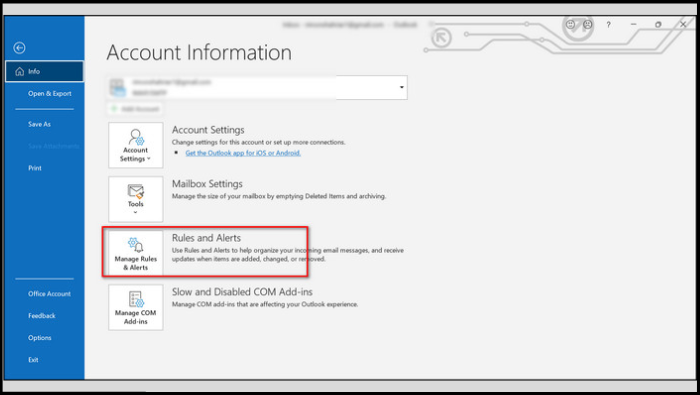The image size is (700, 395).
Task: Click the Manage Rules & Alerts button
Action: click(136, 253)
